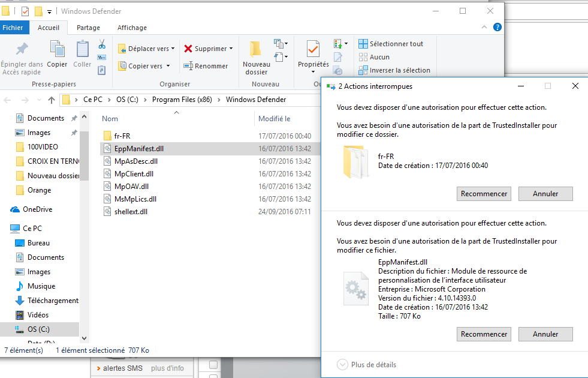Screen dimensions: 588x378
Task: Click the Edit file icon beside Propriétés
Action: coord(338,57)
